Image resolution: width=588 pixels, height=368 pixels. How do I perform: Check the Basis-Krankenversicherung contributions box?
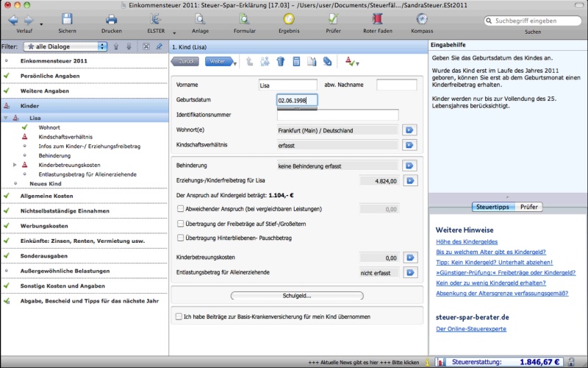(179, 316)
